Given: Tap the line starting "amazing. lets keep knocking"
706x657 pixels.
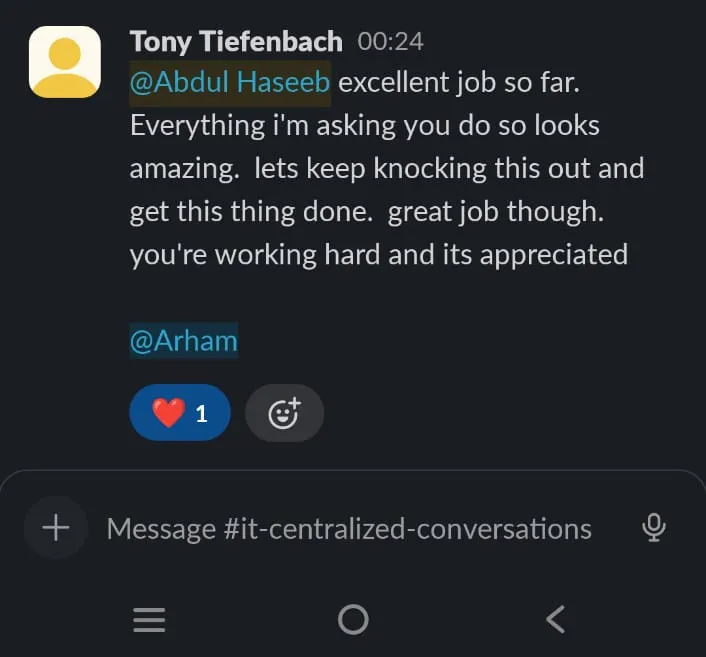Looking at the screenshot, I should click(x=386, y=169).
